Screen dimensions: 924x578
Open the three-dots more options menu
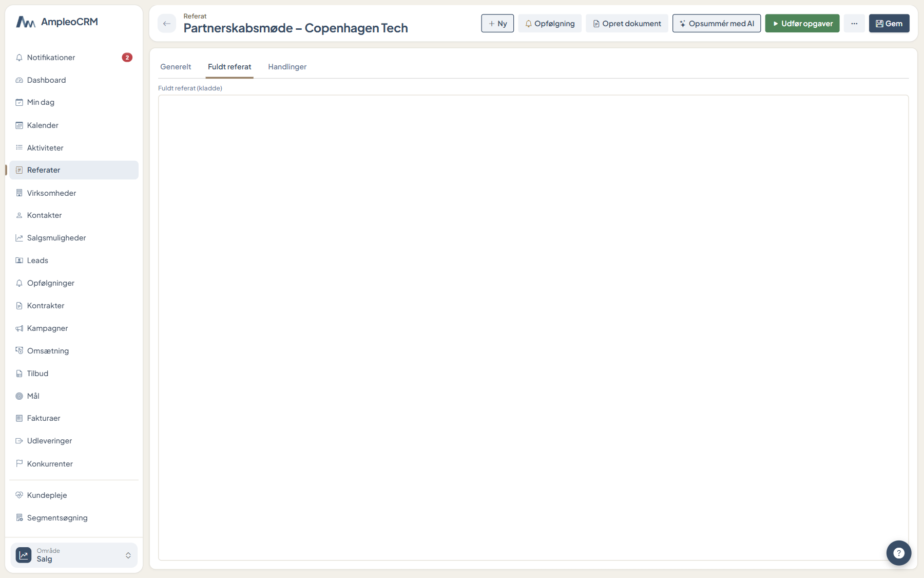854,24
